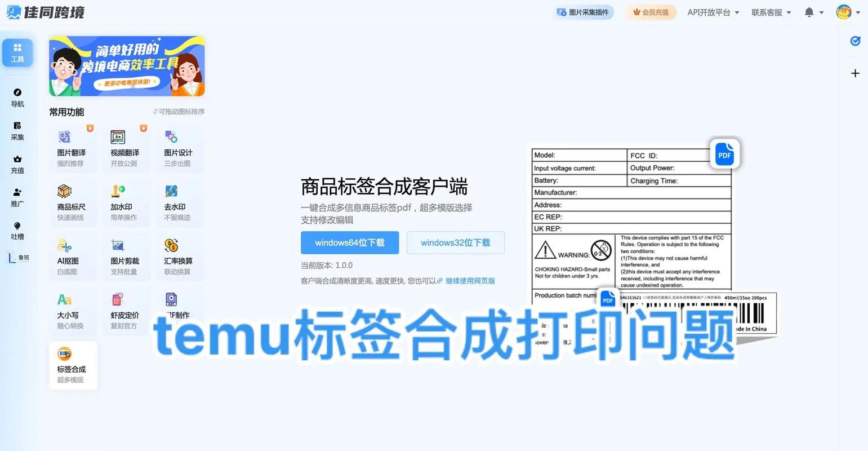The width and height of the screenshot is (868, 451).
Task: Click the PDF icon at label top corner
Action: [x=724, y=154]
